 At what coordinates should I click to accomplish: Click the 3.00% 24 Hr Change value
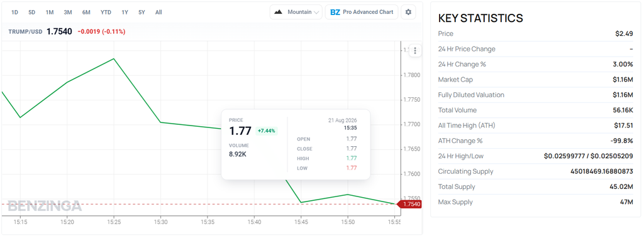(x=623, y=64)
